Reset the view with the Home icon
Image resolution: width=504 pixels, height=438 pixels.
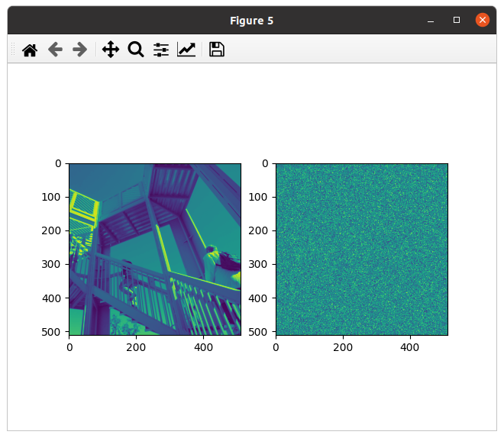(x=30, y=50)
